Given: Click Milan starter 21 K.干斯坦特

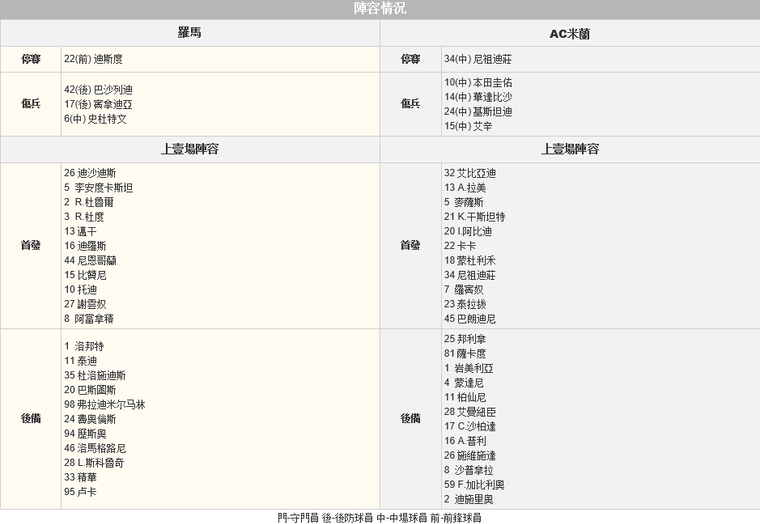Looking at the screenshot, I should tap(475, 217).
